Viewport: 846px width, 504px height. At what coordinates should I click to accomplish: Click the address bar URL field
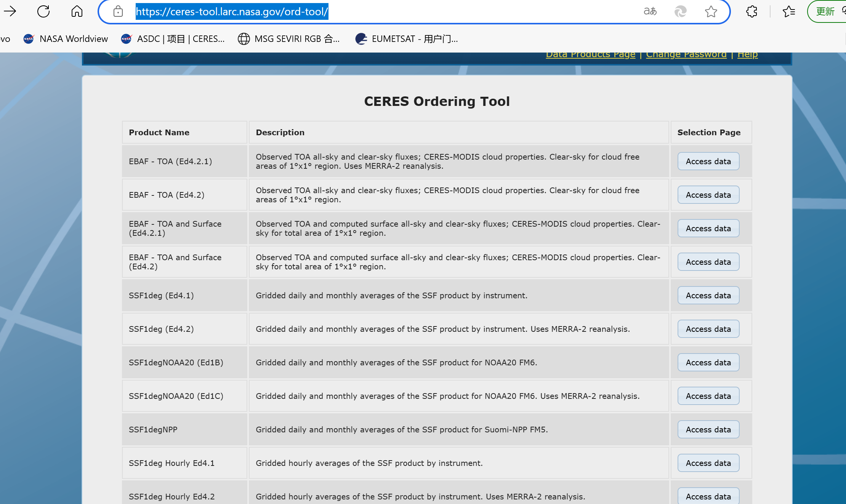[232, 11]
